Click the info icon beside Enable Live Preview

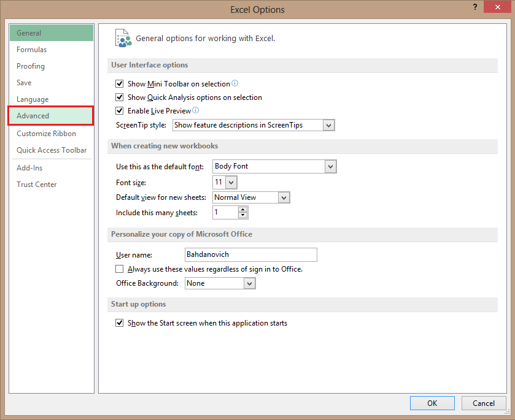(x=195, y=111)
